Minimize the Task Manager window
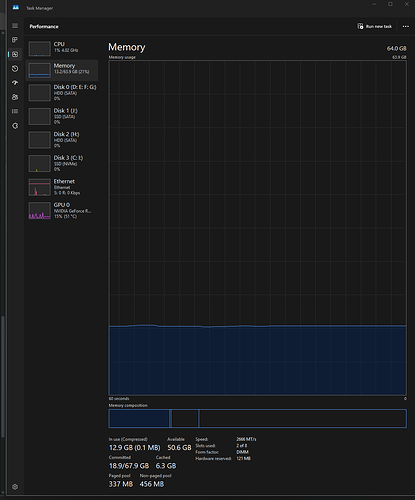This screenshot has height=500, width=415. coord(374,4)
